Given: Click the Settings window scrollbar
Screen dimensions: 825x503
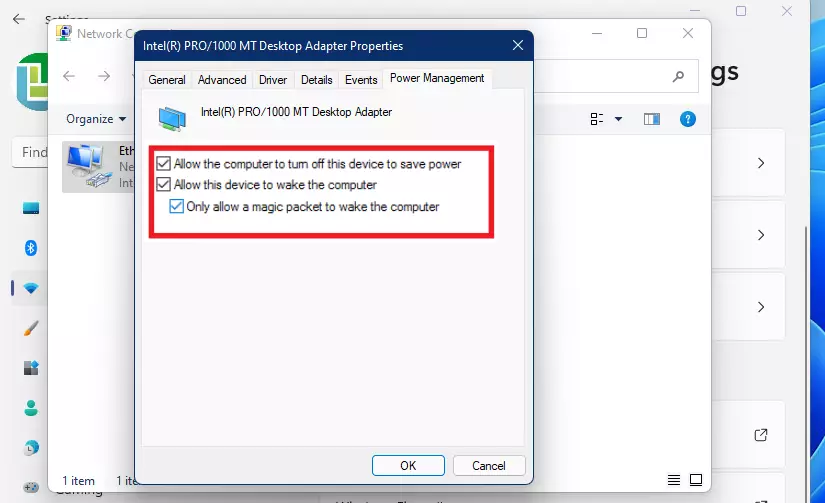Looking at the screenshot, I should [806, 363].
